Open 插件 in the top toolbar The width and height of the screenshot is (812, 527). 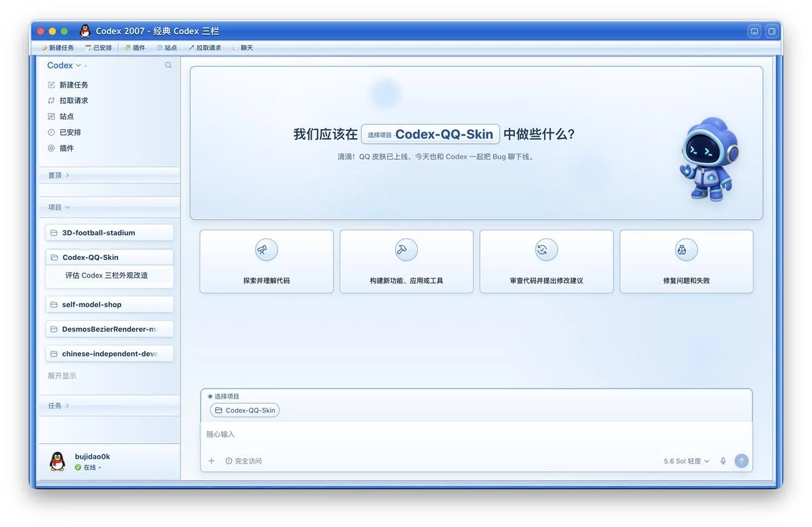pyautogui.click(x=134, y=47)
